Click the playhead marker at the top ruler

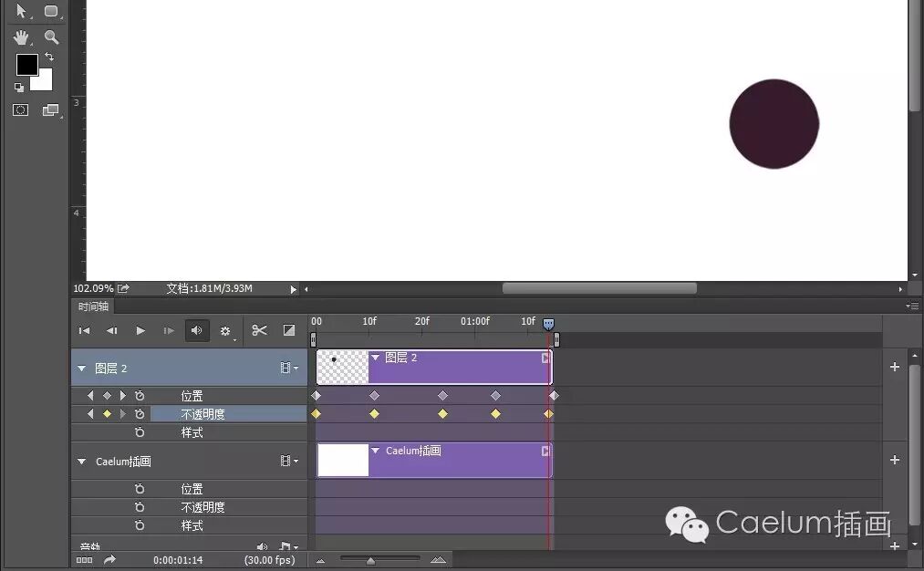pyautogui.click(x=548, y=323)
